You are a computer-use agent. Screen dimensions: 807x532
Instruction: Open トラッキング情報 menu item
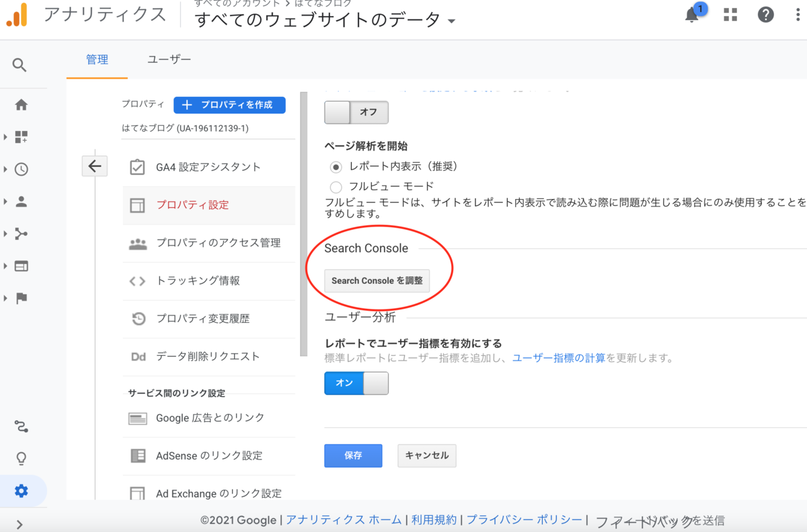208,281
